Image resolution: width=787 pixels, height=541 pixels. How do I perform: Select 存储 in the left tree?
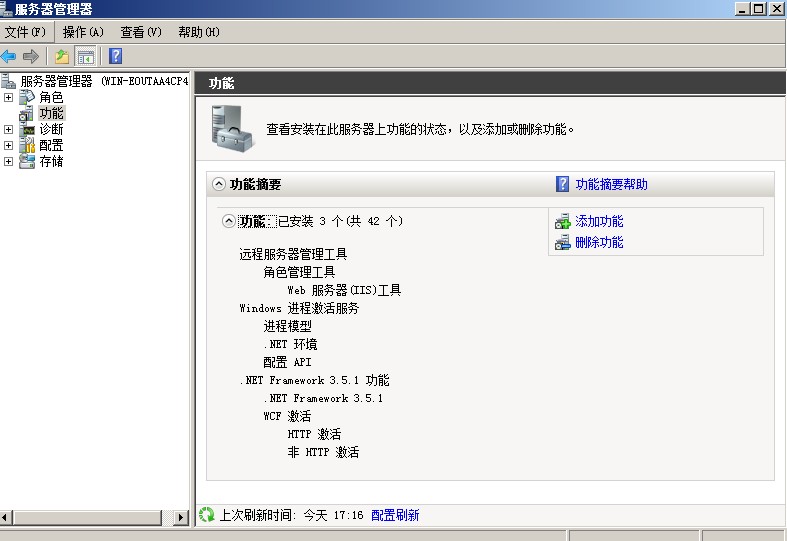(51, 162)
